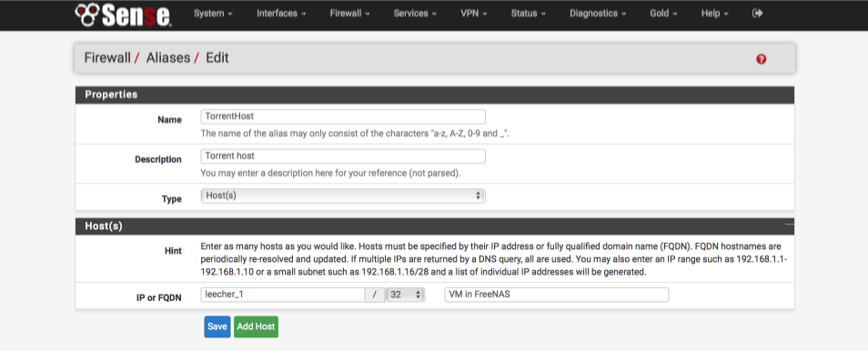Expand the Status menu
Viewport: 868px width, 351px height.
tap(529, 14)
